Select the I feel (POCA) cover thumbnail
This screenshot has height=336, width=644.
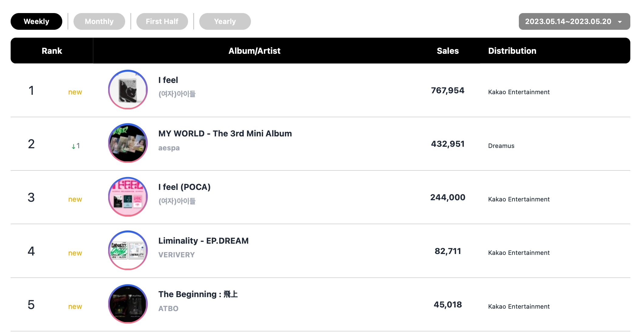coord(128,197)
